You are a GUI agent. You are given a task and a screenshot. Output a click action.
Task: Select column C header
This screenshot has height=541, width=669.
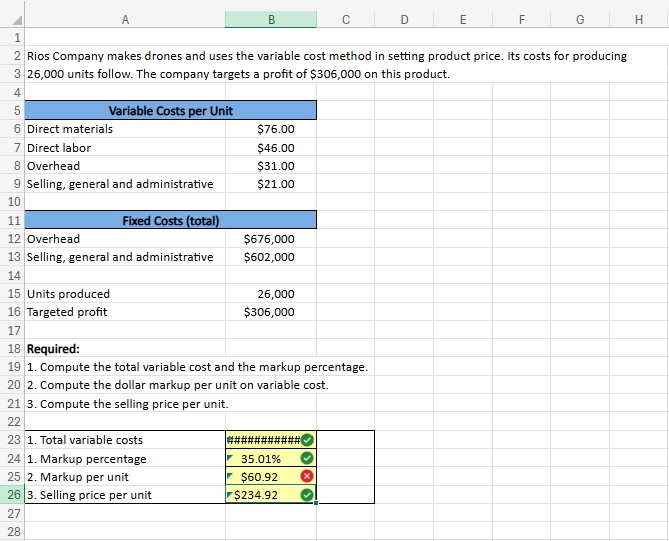[x=346, y=20]
